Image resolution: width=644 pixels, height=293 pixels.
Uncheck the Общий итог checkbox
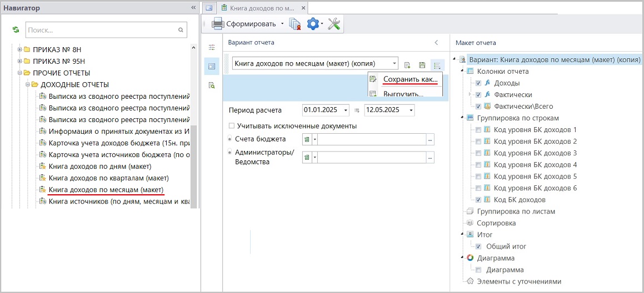478,247
